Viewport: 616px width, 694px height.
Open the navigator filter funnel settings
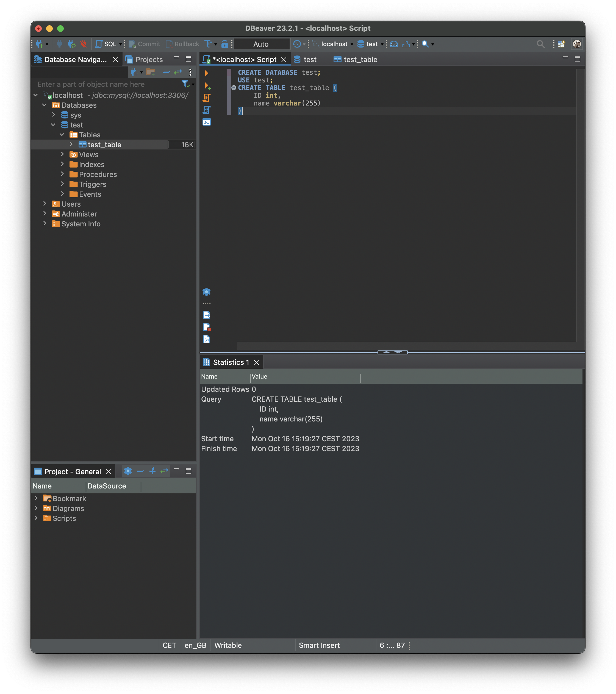pyautogui.click(x=185, y=84)
